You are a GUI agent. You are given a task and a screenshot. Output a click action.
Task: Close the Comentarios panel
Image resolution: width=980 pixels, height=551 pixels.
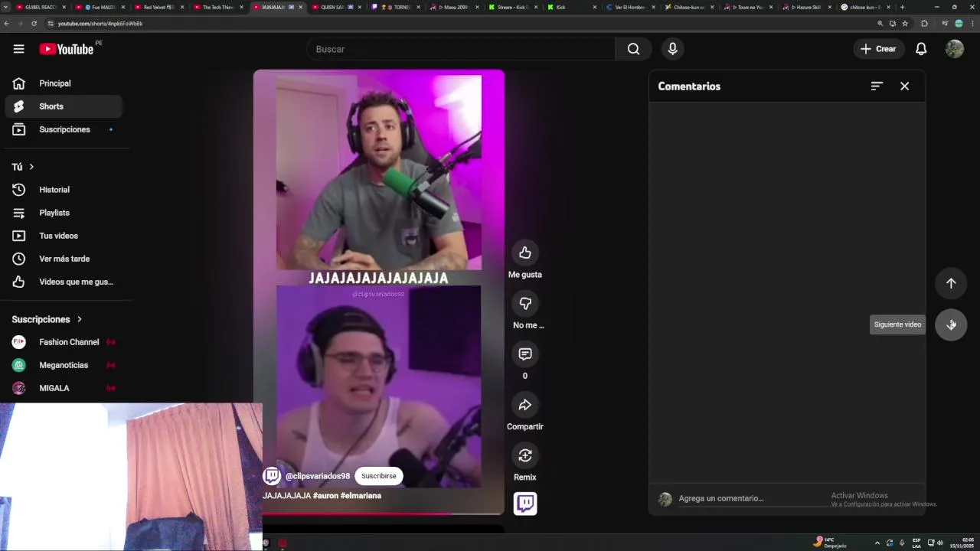pyautogui.click(x=904, y=86)
